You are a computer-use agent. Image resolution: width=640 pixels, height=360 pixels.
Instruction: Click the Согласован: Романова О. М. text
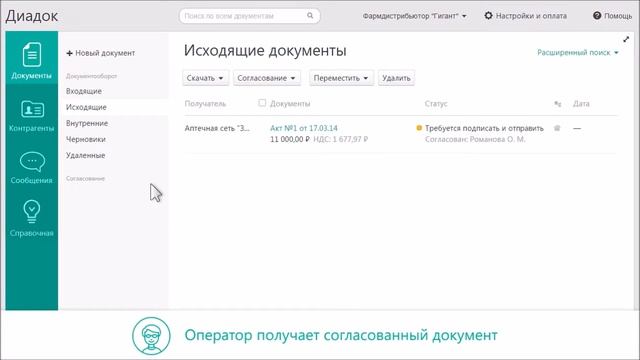(475, 139)
